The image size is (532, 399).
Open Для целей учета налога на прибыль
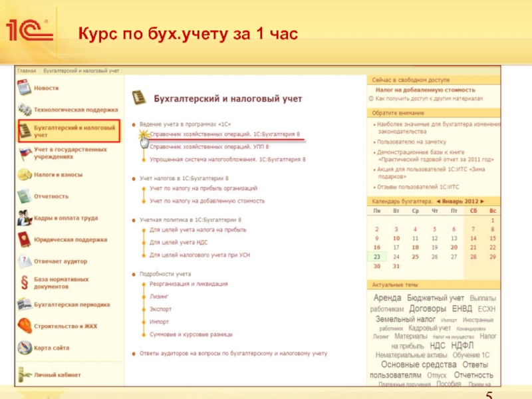[198, 229]
